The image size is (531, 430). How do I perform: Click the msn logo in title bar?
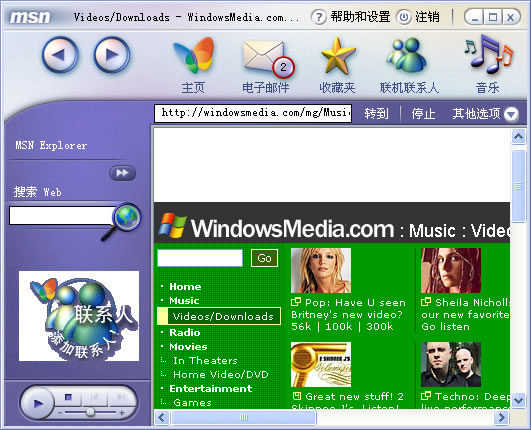[x=30, y=17]
